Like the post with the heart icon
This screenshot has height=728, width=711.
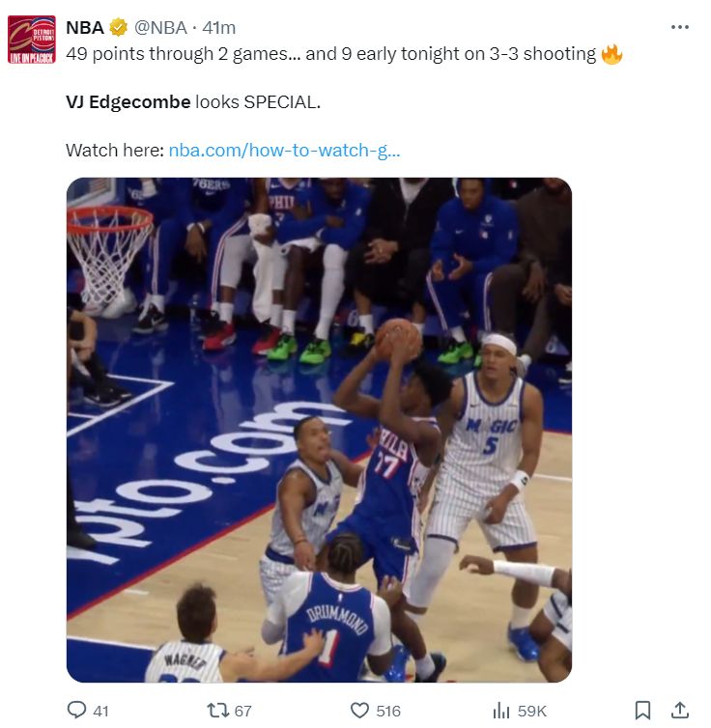[x=359, y=711]
